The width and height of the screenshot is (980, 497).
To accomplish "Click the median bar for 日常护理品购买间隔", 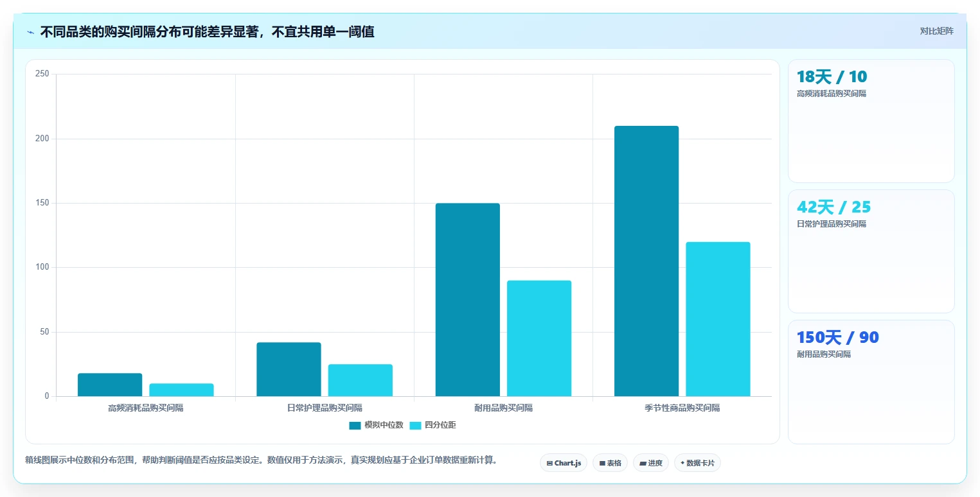I will tap(289, 369).
